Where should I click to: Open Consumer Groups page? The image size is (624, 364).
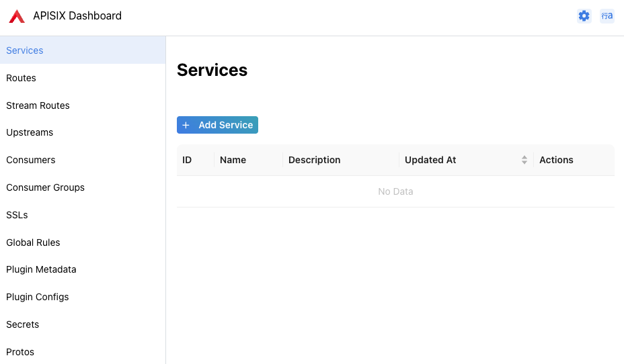coord(83,187)
